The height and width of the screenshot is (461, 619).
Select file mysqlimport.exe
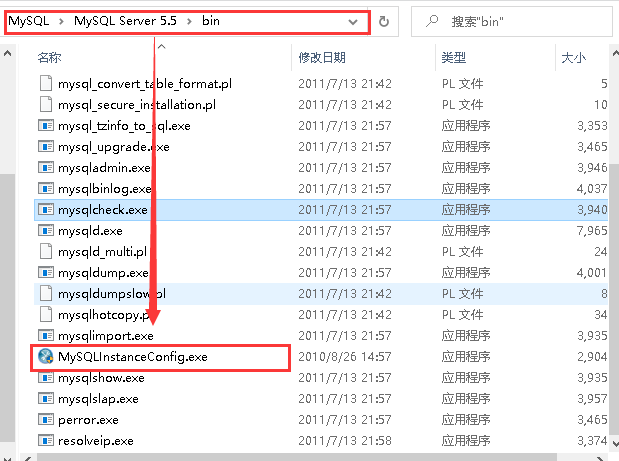[x=106, y=336]
